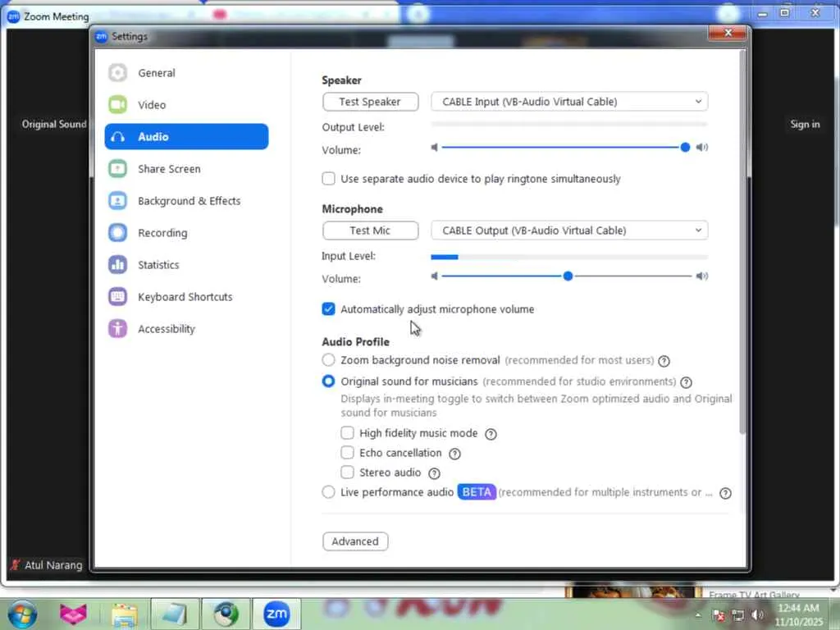Open Keyboard Shortcuts settings

click(x=186, y=297)
